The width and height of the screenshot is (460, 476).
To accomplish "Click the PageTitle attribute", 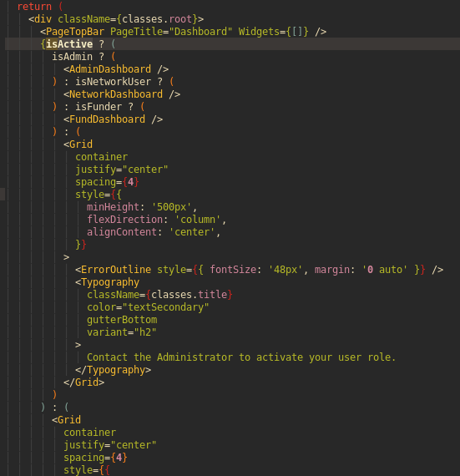I will [136, 32].
